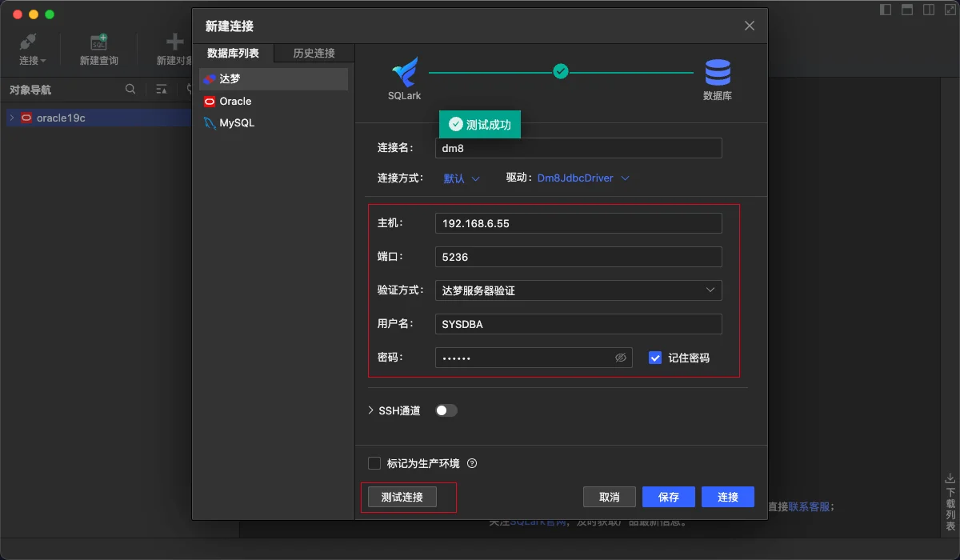
Task: Enable the SSH通道 toggle switch
Action: 446,410
